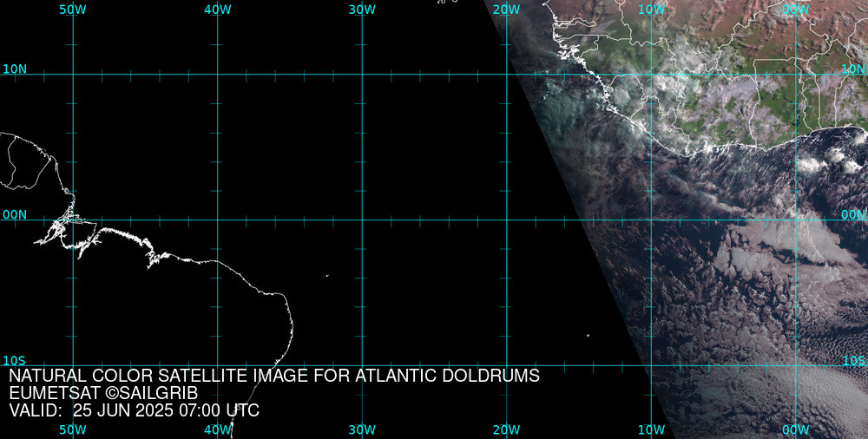Viewport: 868px width, 439px height.
Task: Click the 10W label on the top edge
Action: 651,10
